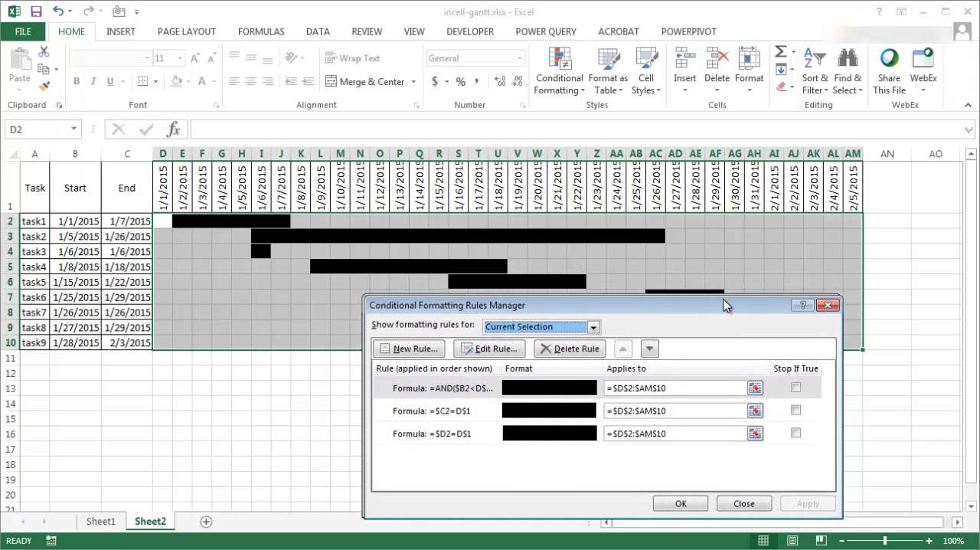Screen dimensions: 980x550
Task: Click black format preview of $C2=D$1 rule
Action: tap(549, 411)
